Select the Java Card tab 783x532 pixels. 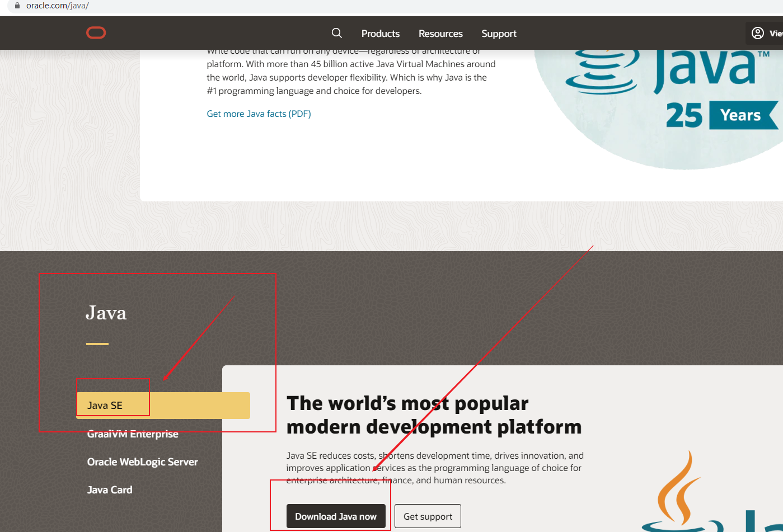(x=110, y=489)
